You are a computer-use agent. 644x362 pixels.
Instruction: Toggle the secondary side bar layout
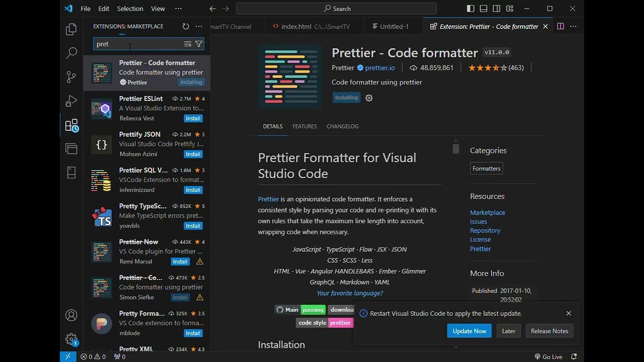click(497, 9)
